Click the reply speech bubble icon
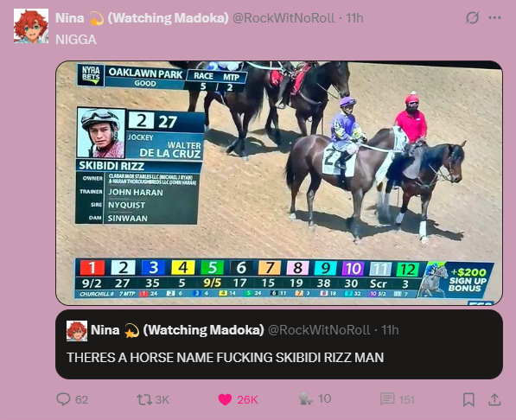 [63, 399]
